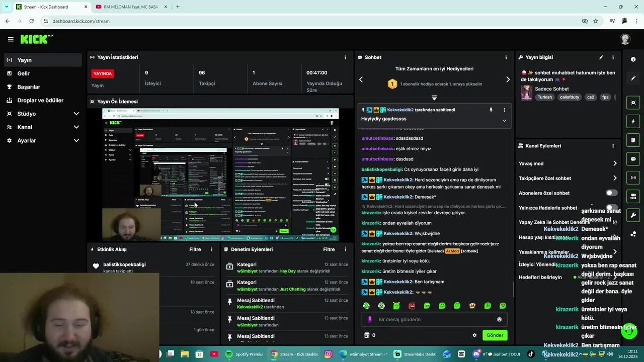Screen dimensions: 644x362
Task: Click the purple microphone icon in chat input
Action: [x=370, y=319]
